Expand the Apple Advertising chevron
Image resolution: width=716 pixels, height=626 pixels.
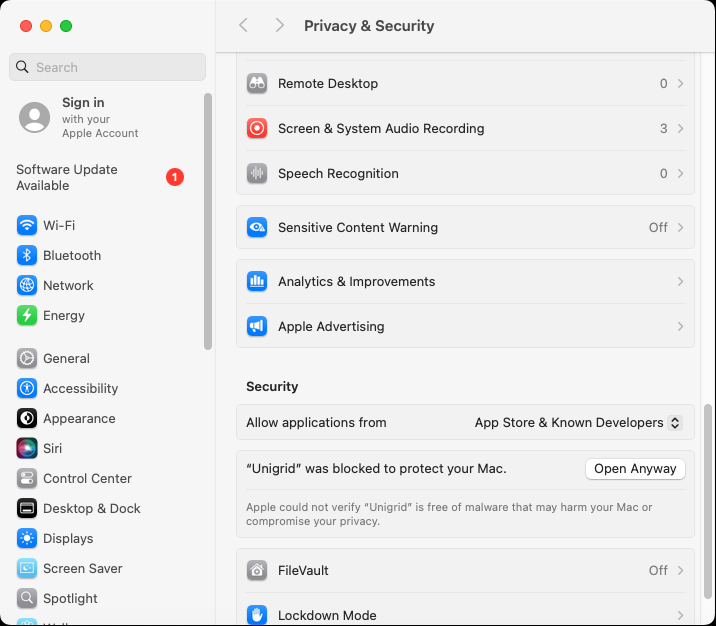[680, 326]
